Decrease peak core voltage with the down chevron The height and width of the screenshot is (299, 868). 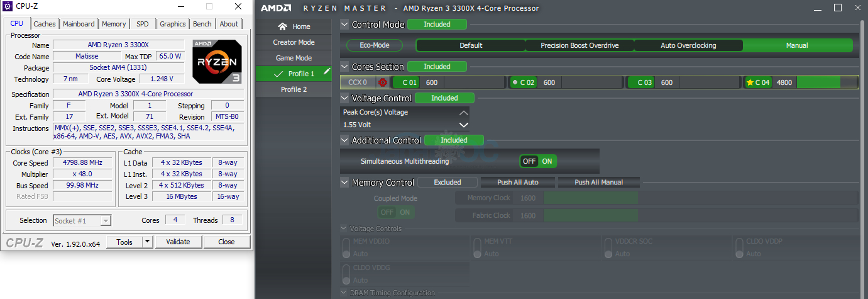463,125
